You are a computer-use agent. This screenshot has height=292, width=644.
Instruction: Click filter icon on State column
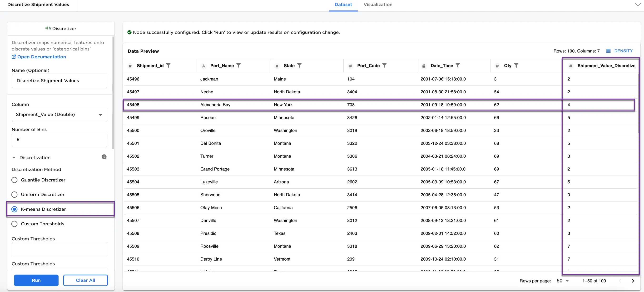pyautogui.click(x=299, y=65)
